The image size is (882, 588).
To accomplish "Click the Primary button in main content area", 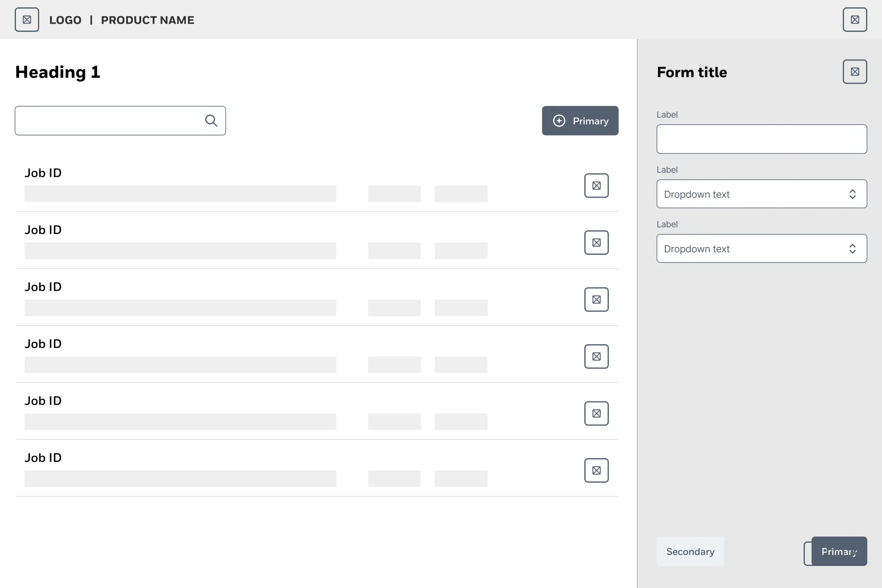I will [580, 121].
